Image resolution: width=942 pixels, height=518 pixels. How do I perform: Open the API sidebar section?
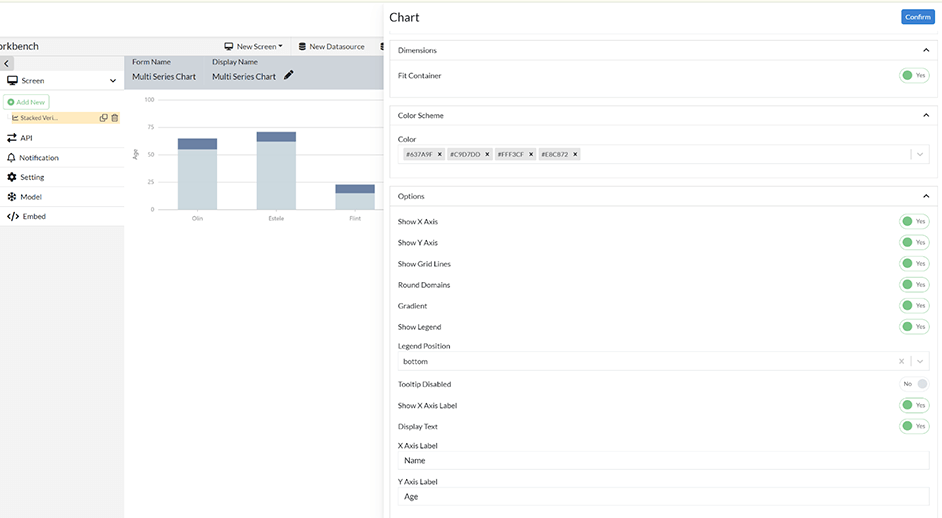26,138
